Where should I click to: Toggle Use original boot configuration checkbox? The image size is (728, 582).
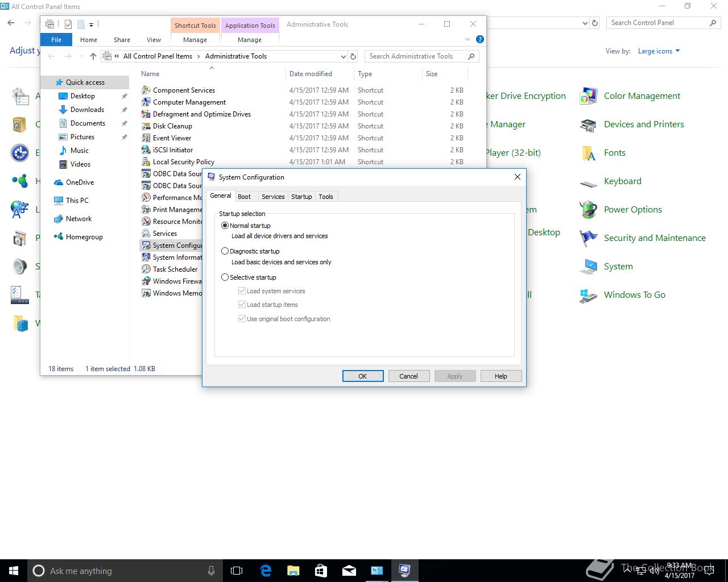[x=242, y=319]
